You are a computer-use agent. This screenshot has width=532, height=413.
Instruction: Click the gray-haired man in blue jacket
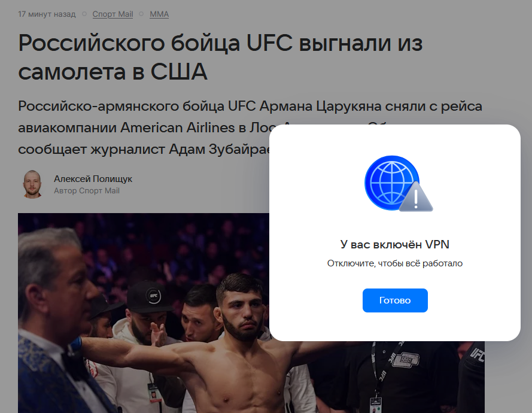coord(57,323)
